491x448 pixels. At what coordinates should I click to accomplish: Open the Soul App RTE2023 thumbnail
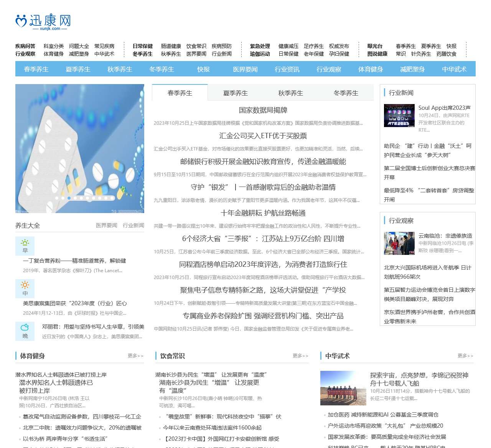point(399,116)
